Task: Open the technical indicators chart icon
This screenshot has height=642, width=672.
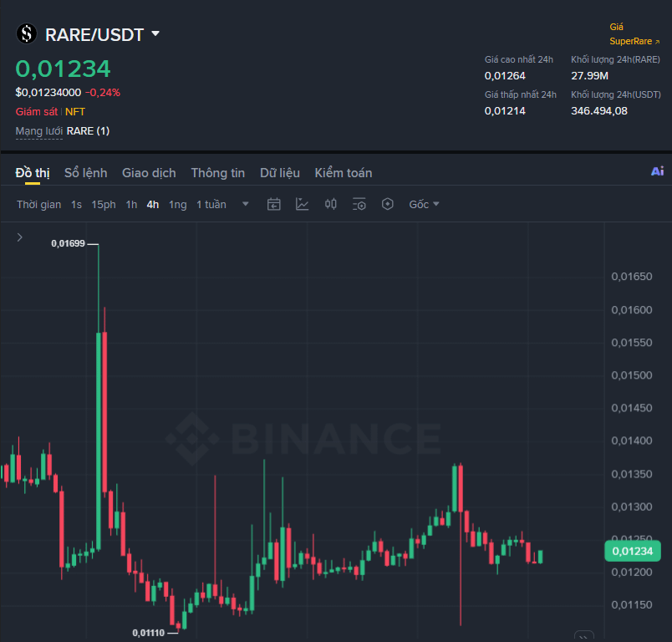Action: click(x=302, y=204)
